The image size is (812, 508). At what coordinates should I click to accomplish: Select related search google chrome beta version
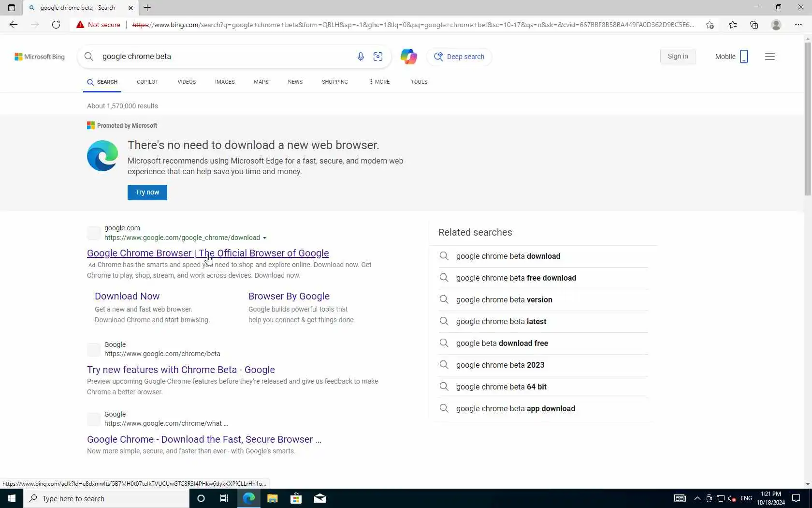pos(543,300)
